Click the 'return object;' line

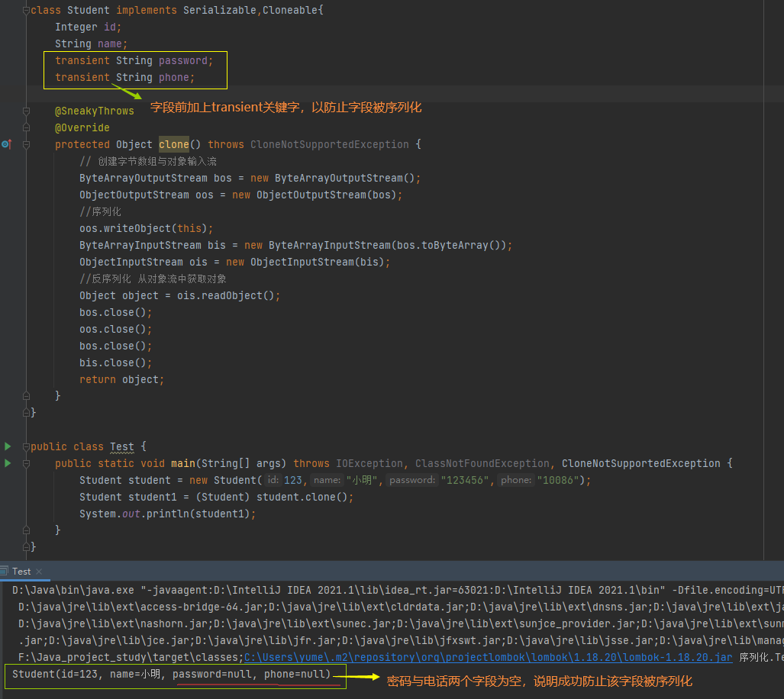point(121,379)
